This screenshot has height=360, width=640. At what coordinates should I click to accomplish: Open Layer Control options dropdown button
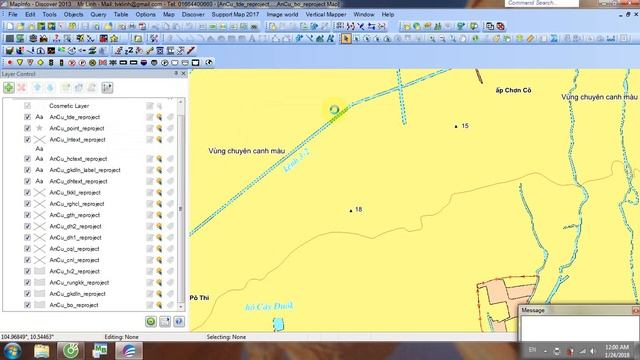click(107, 87)
